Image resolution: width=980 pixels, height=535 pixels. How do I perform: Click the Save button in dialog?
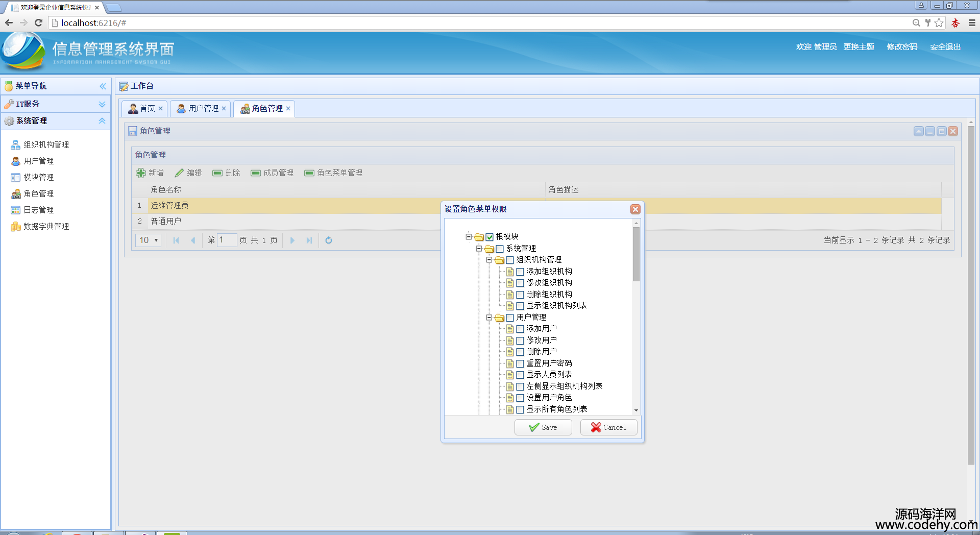tap(543, 427)
